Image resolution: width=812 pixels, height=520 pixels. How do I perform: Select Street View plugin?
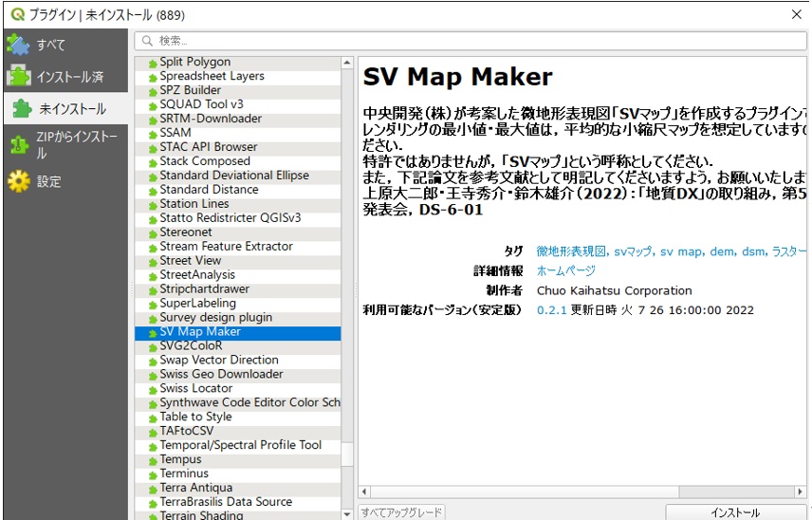pos(238,261)
